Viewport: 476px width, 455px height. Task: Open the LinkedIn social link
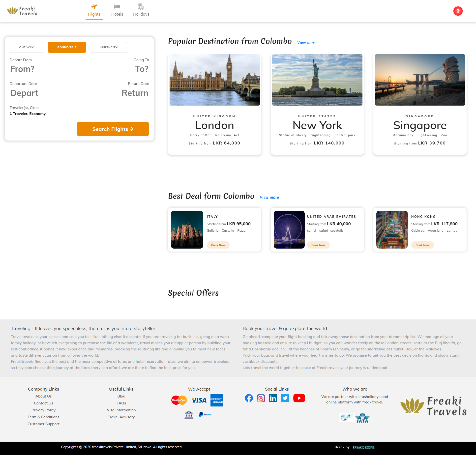[273, 398]
